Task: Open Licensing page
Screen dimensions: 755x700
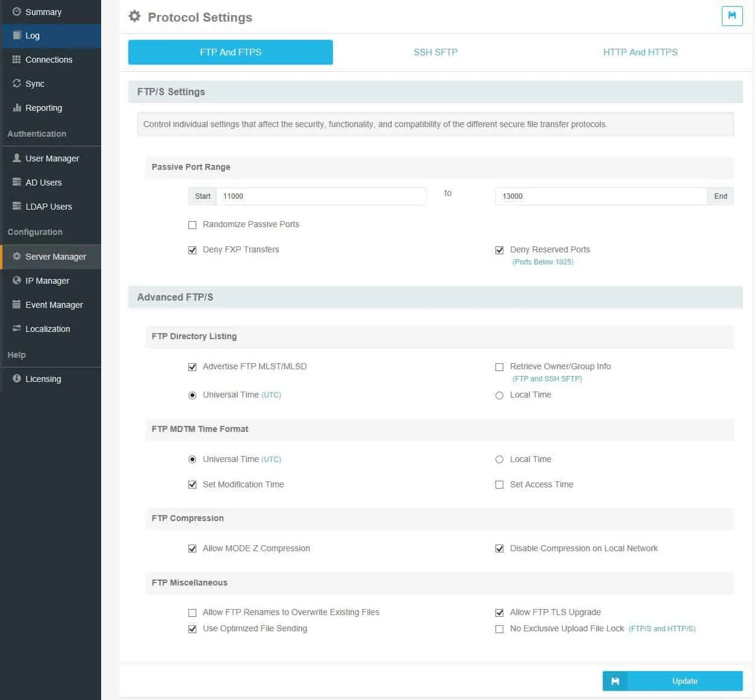Action: click(51, 379)
